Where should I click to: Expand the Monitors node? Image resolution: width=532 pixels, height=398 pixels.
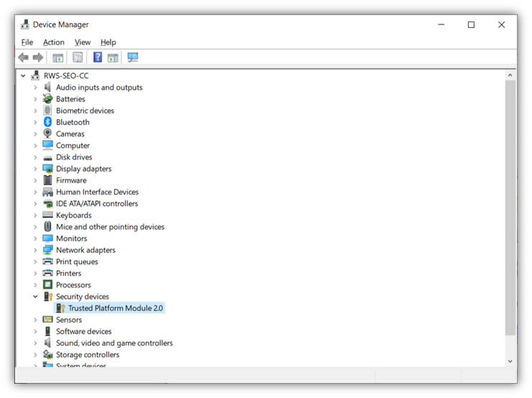coord(35,239)
